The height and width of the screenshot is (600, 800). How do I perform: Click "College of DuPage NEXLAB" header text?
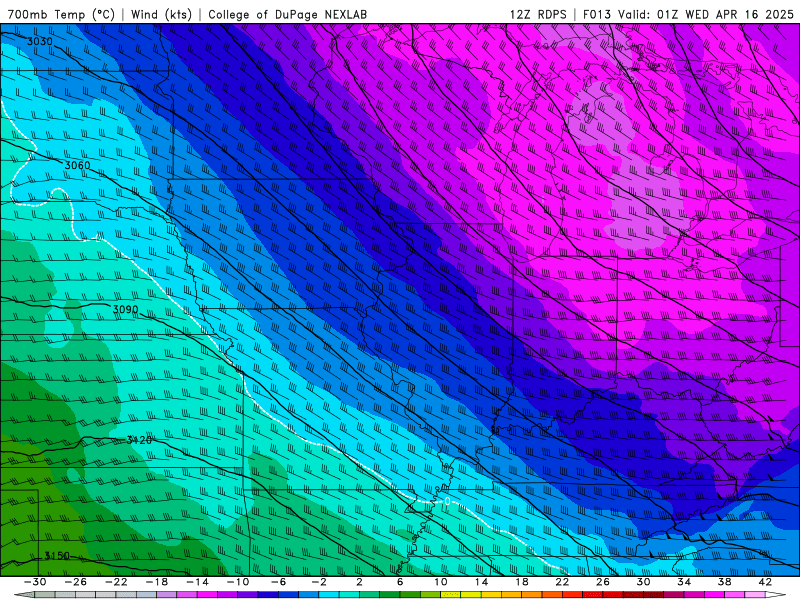pyautogui.click(x=287, y=14)
